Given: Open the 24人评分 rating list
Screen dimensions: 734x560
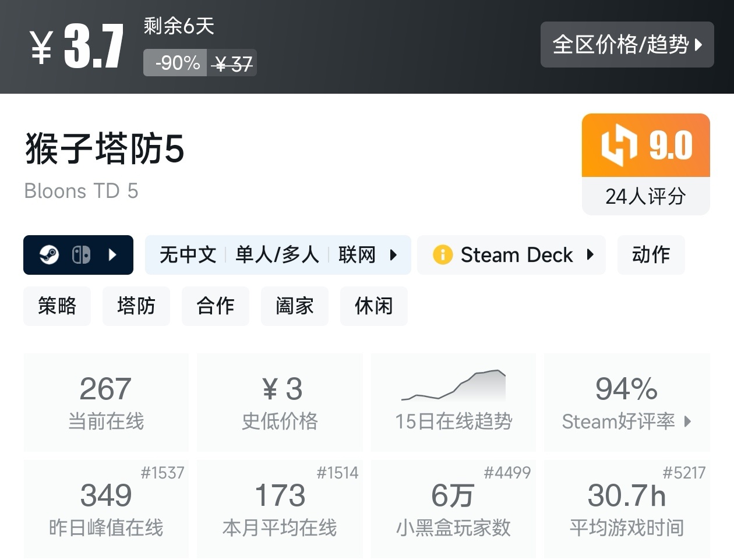Looking at the screenshot, I should [645, 197].
